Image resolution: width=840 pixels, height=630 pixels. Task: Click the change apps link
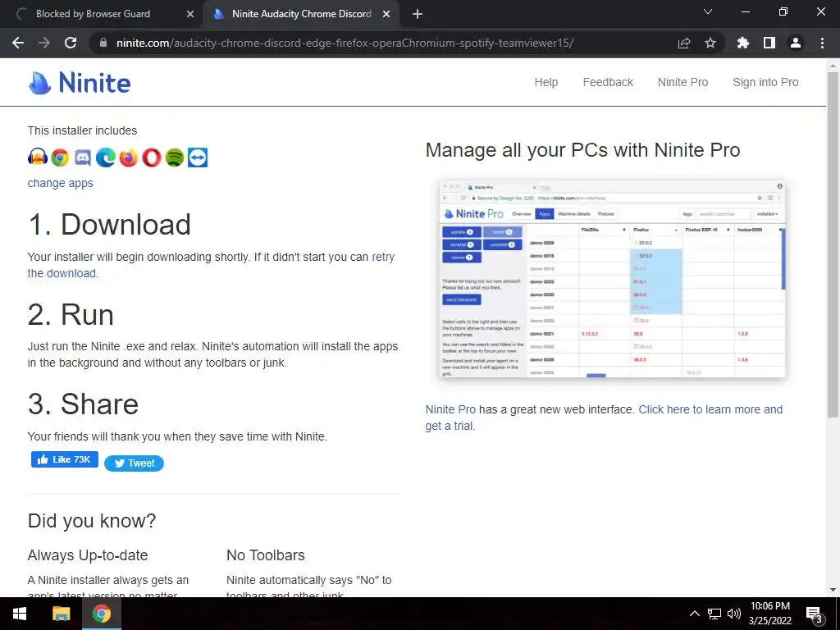coord(60,183)
